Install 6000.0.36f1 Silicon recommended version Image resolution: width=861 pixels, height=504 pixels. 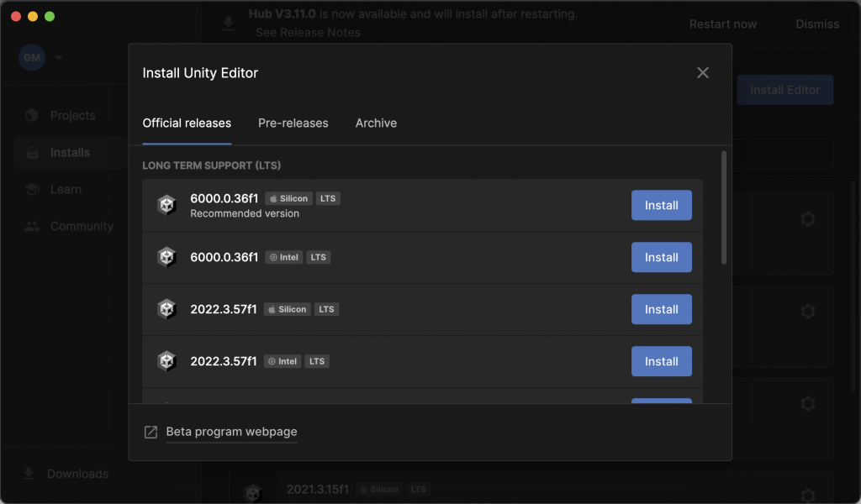[661, 205]
